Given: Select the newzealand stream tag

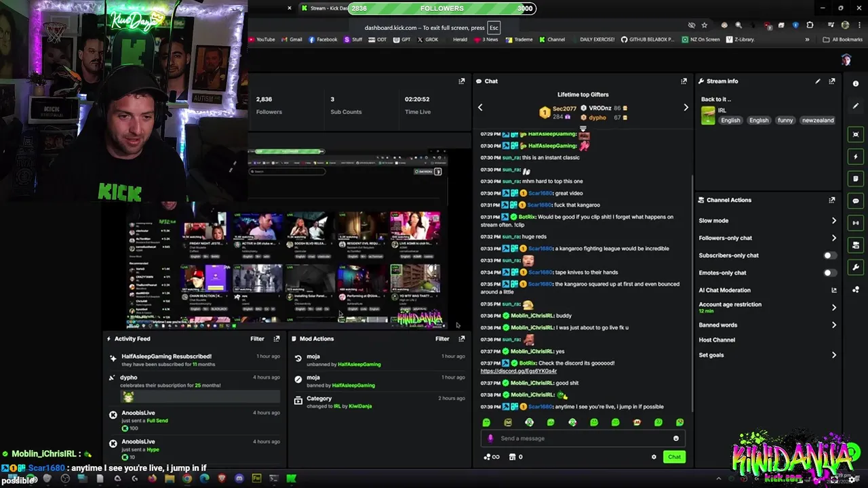Looking at the screenshot, I should tap(818, 121).
